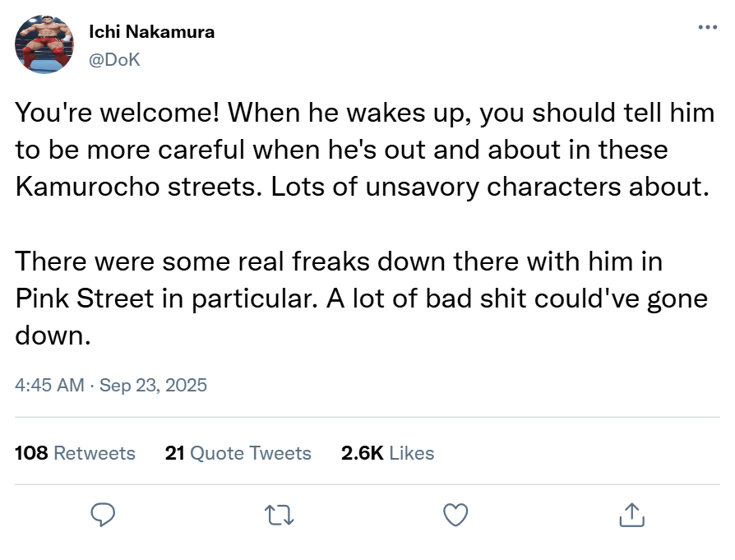The image size is (735, 560).
Task: Open the 21 Quote Tweets list
Action: [x=238, y=452]
